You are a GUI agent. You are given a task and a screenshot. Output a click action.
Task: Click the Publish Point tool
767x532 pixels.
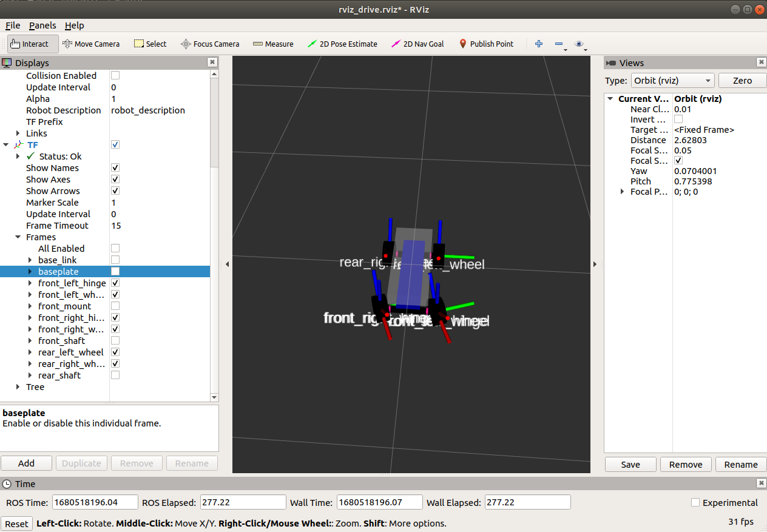(x=485, y=44)
